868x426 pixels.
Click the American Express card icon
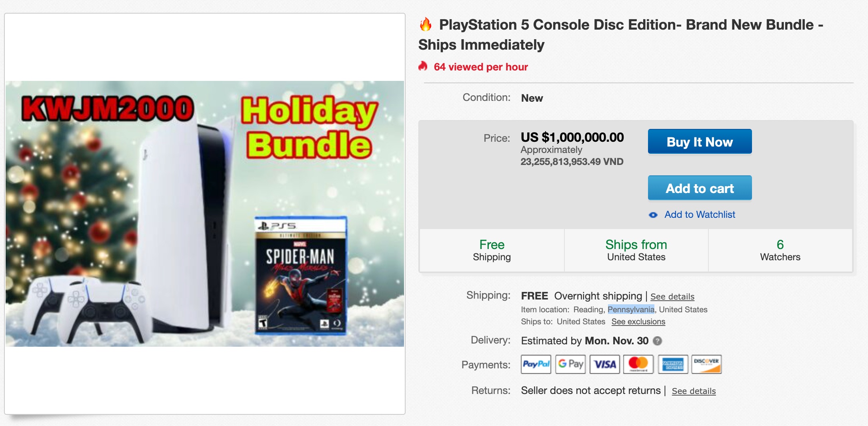pos(673,364)
